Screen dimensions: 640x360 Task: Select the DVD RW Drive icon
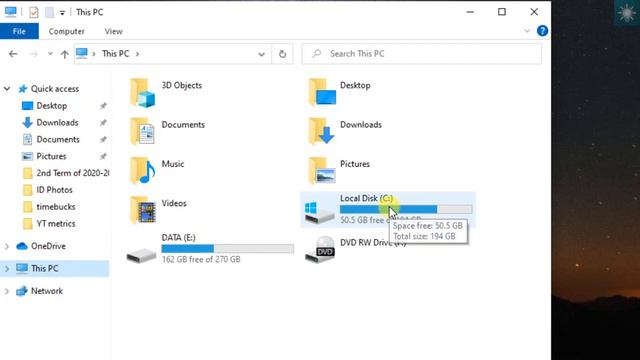pyautogui.click(x=320, y=249)
